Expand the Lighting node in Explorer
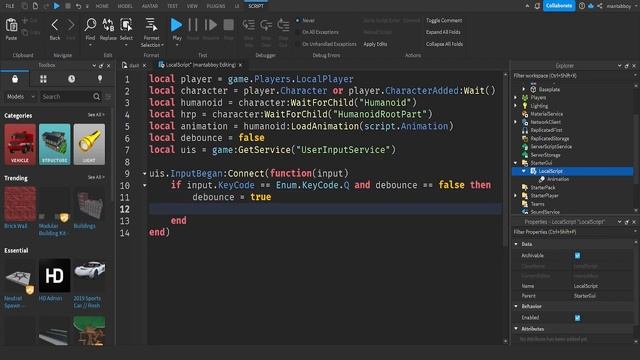Image resolution: width=640 pixels, height=360 pixels. pos(516,106)
